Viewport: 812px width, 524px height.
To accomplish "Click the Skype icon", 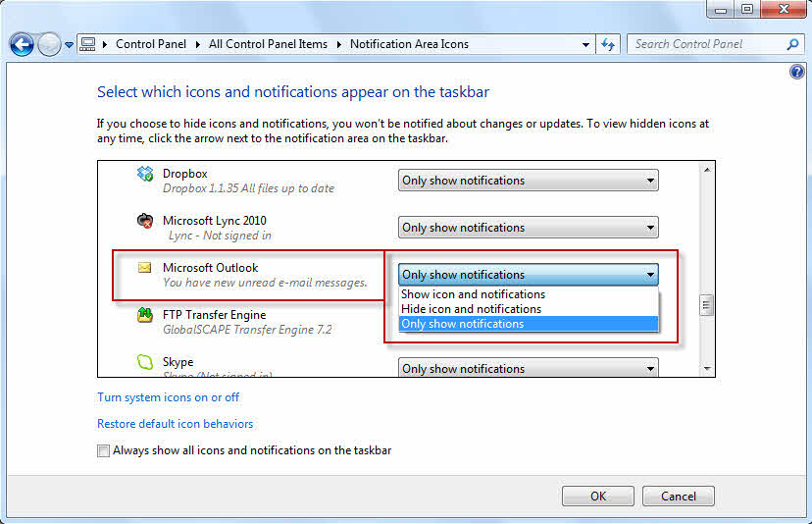I will click(145, 362).
